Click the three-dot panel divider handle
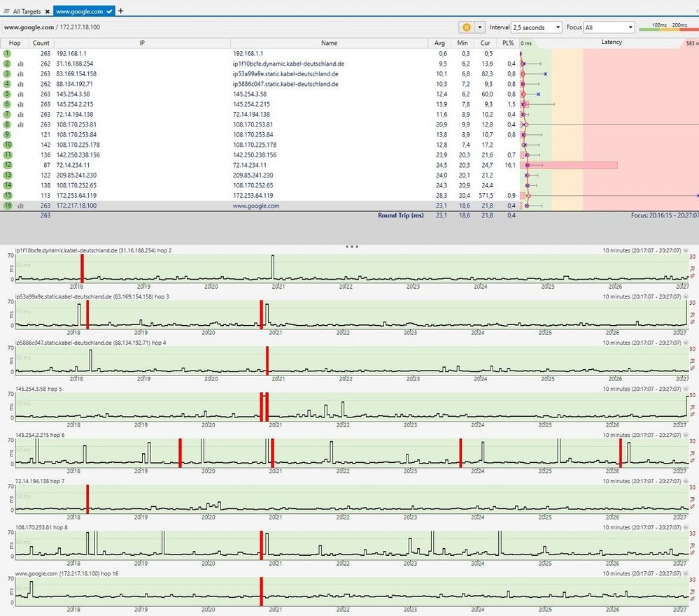This screenshot has width=699, height=616. click(x=352, y=246)
